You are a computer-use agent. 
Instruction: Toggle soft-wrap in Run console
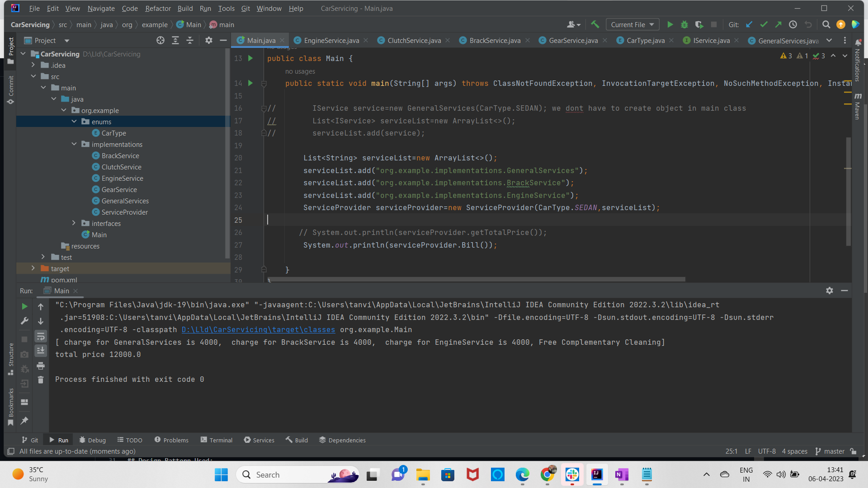pyautogui.click(x=41, y=337)
